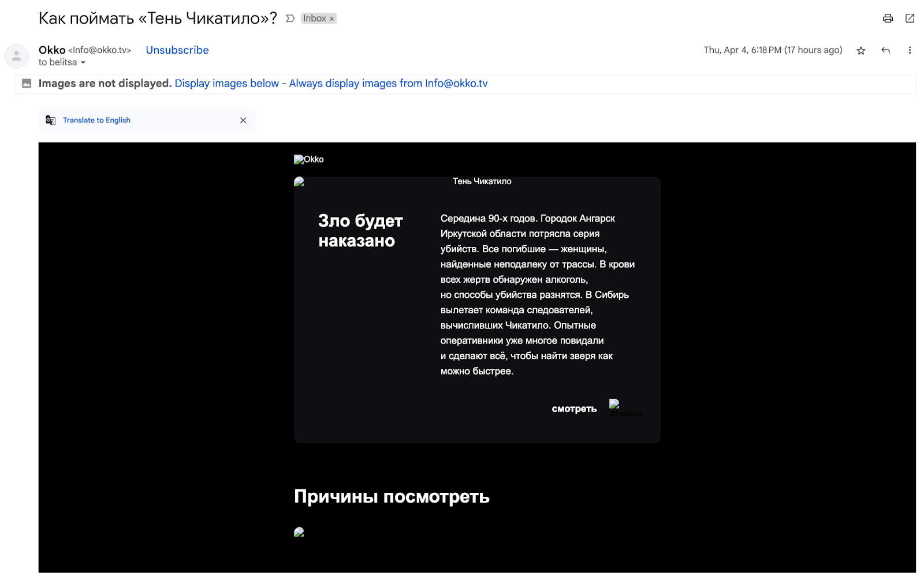924x573 pixels.
Task: Click the importance marker next to subject
Action: coord(290,18)
